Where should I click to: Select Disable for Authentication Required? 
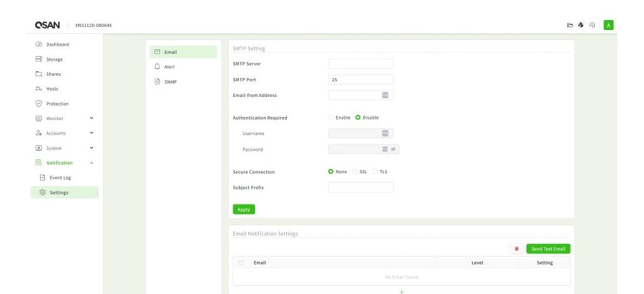[358, 118]
